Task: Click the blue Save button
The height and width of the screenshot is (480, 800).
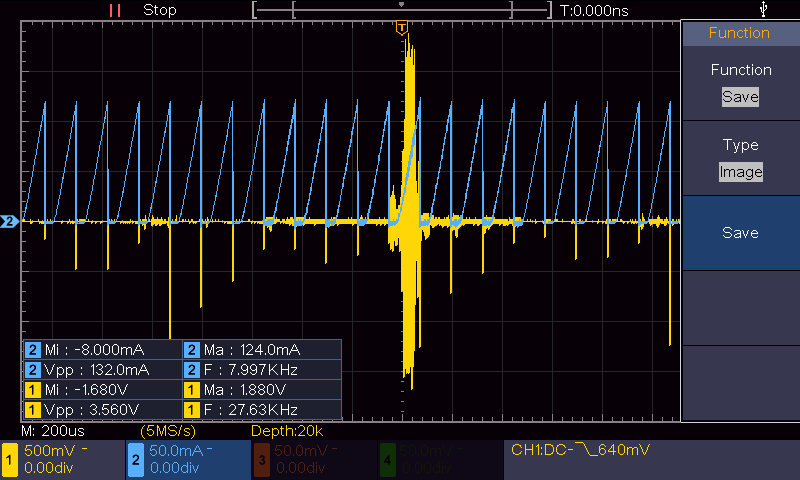Action: [740, 233]
